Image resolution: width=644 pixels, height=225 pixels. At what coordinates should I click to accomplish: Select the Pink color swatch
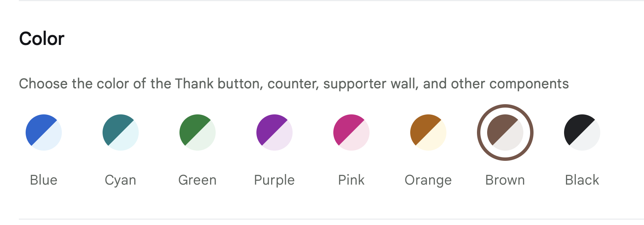[351, 132]
